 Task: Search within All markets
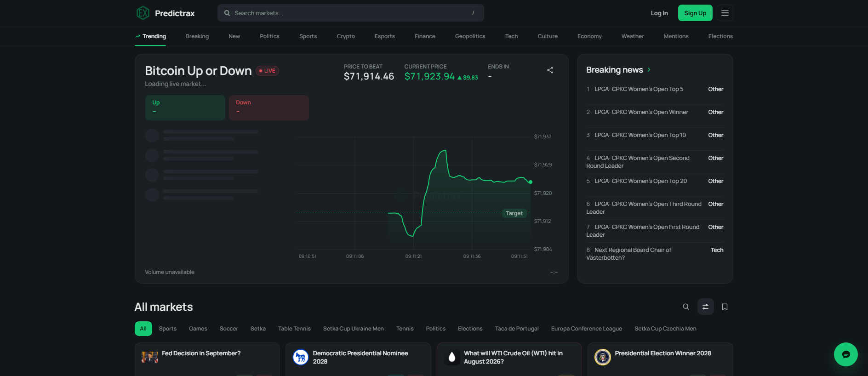686,307
